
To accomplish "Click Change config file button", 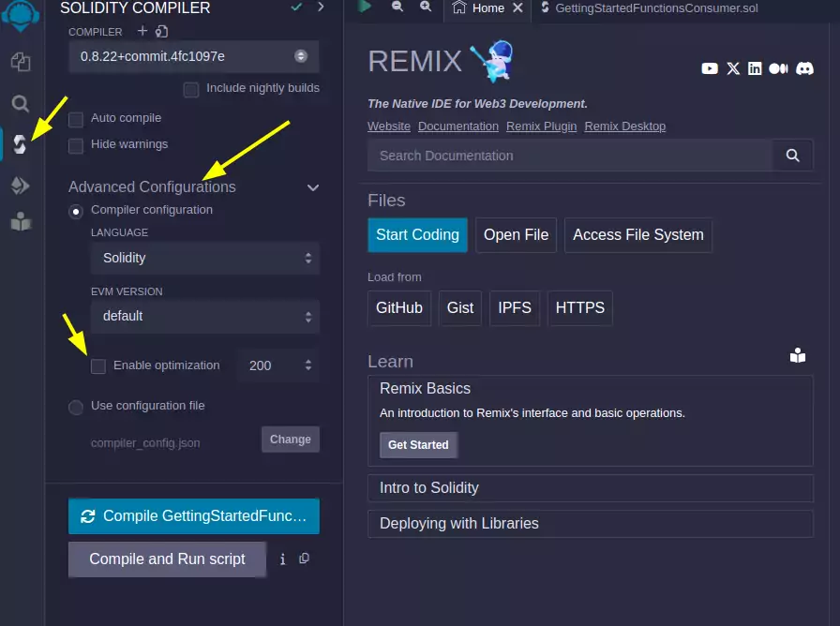I will pos(291,440).
